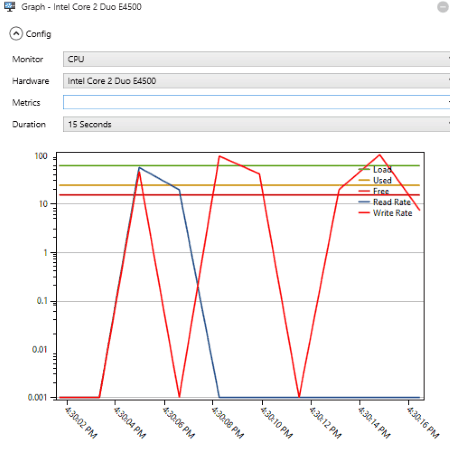
Task: Click the Config label text
Action: click(39, 34)
